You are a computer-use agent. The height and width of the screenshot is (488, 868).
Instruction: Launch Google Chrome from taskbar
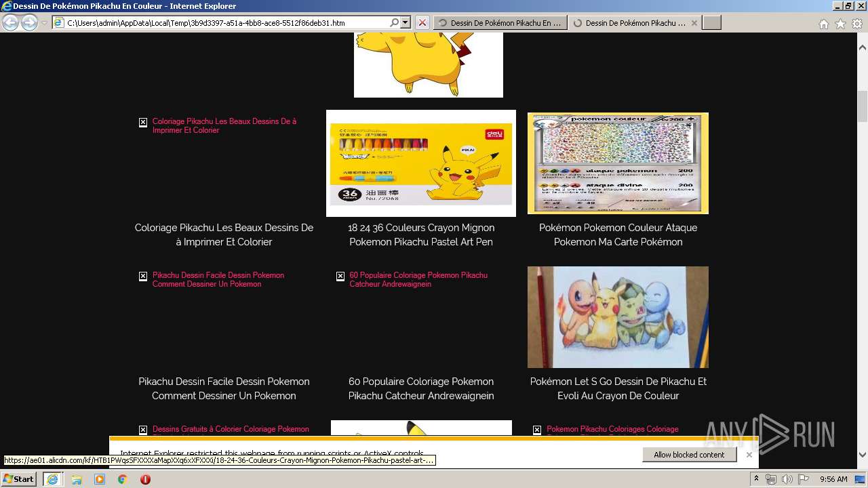122,479
